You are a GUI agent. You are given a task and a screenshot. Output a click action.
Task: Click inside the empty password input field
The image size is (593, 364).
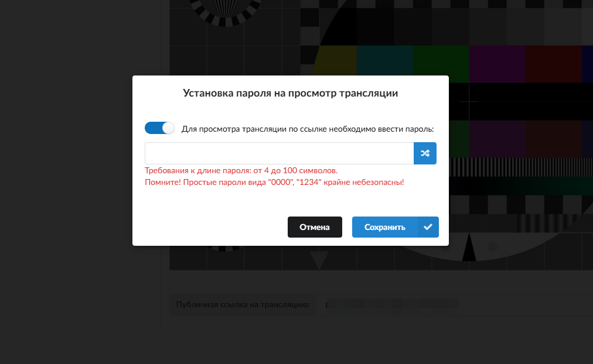(279, 153)
